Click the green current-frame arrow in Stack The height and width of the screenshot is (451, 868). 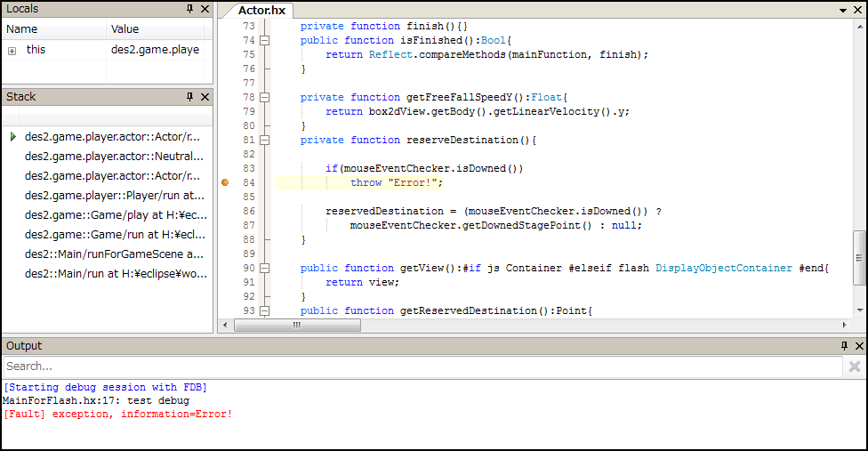point(13,137)
